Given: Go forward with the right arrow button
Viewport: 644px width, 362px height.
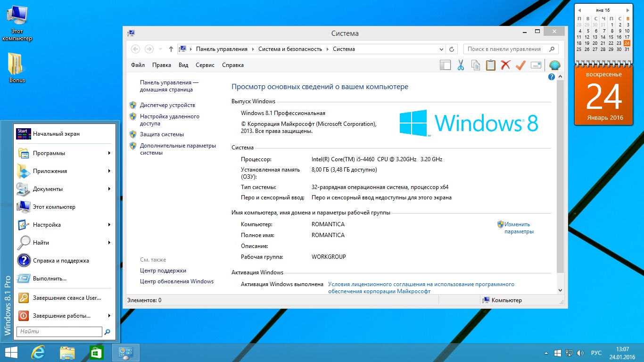Looking at the screenshot, I should click(x=149, y=49).
